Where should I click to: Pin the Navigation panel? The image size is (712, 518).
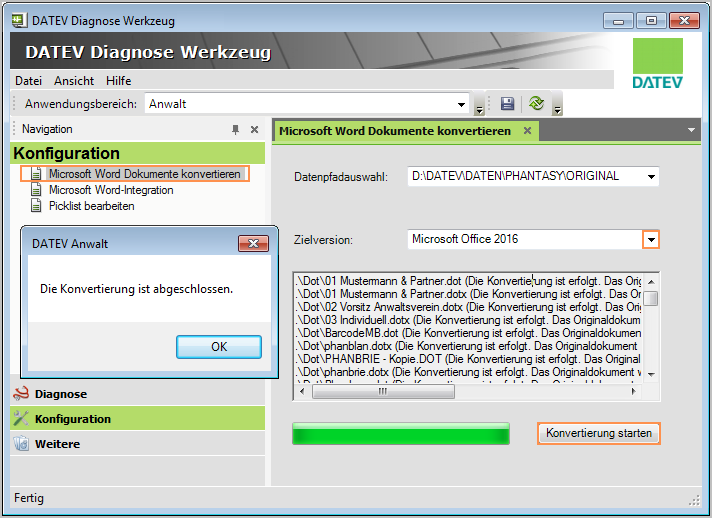pyautogui.click(x=235, y=130)
